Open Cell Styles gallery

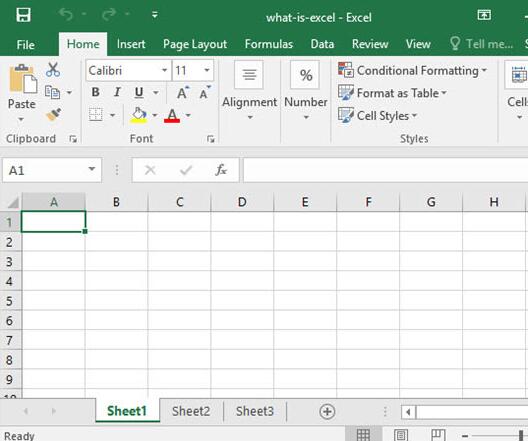[x=377, y=115]
